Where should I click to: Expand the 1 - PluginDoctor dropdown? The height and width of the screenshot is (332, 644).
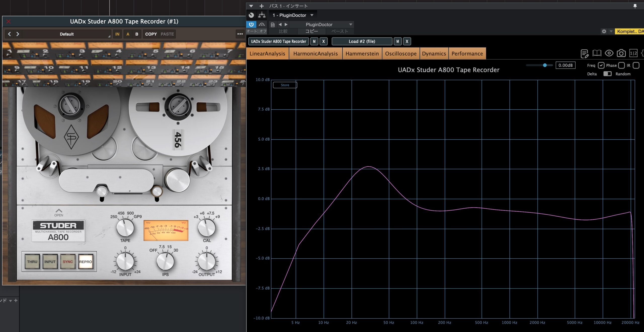tap(312, 15)
